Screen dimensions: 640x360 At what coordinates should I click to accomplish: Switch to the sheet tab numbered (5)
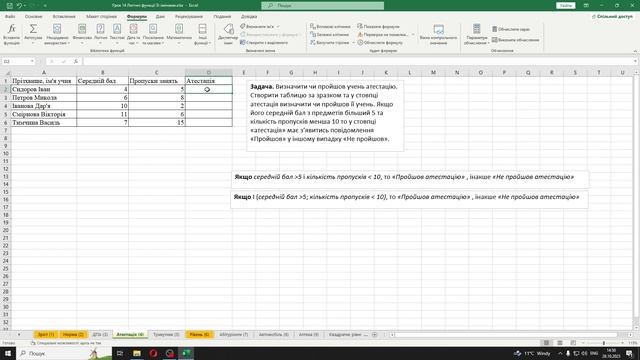[x=166, y=335]
